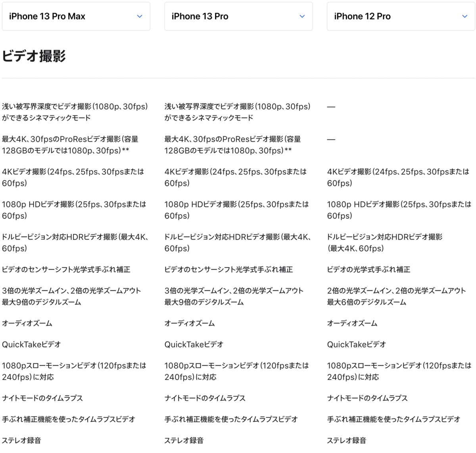
Task: Click the ProRes video text under iPhone 13 Pro Max
Action: tap(70, 145)
